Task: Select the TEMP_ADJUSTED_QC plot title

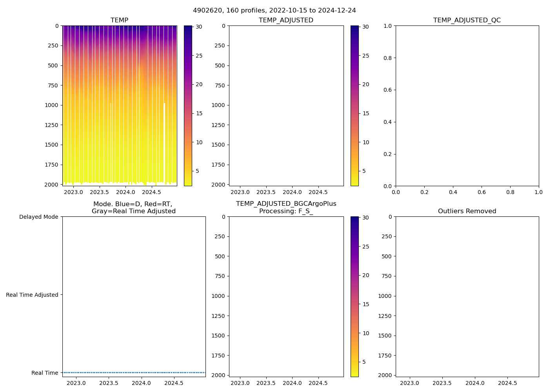Action: (x=467, y=20)
